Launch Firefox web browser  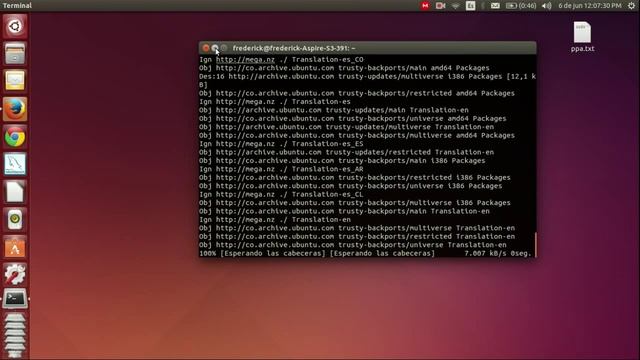[x=15, y=109]
